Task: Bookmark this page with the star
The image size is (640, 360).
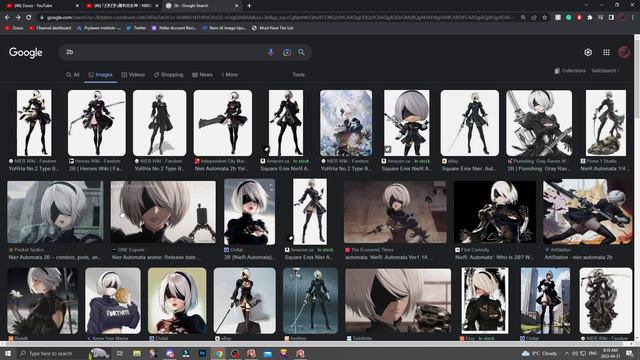Action: click(x=544, y=18)
